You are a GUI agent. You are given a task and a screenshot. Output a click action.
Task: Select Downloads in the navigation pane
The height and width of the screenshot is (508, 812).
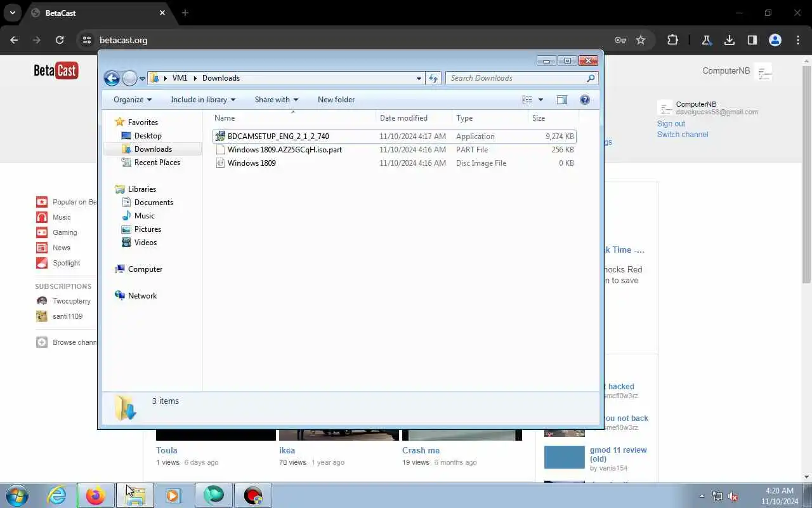point(153,149)
